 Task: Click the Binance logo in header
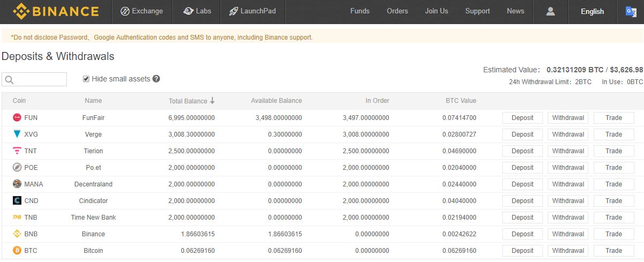(x=56, y=11)
